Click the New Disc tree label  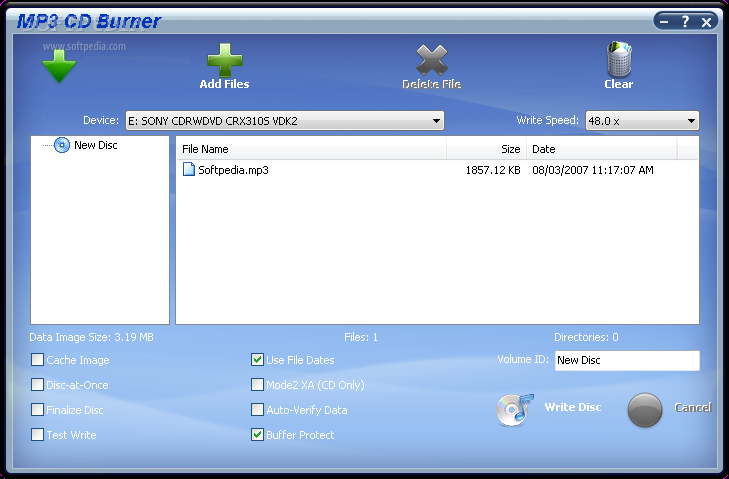96,145
